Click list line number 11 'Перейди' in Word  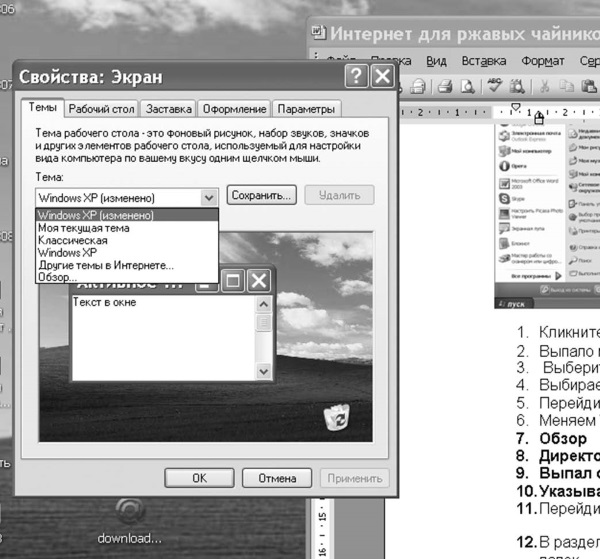coord(558,509)
